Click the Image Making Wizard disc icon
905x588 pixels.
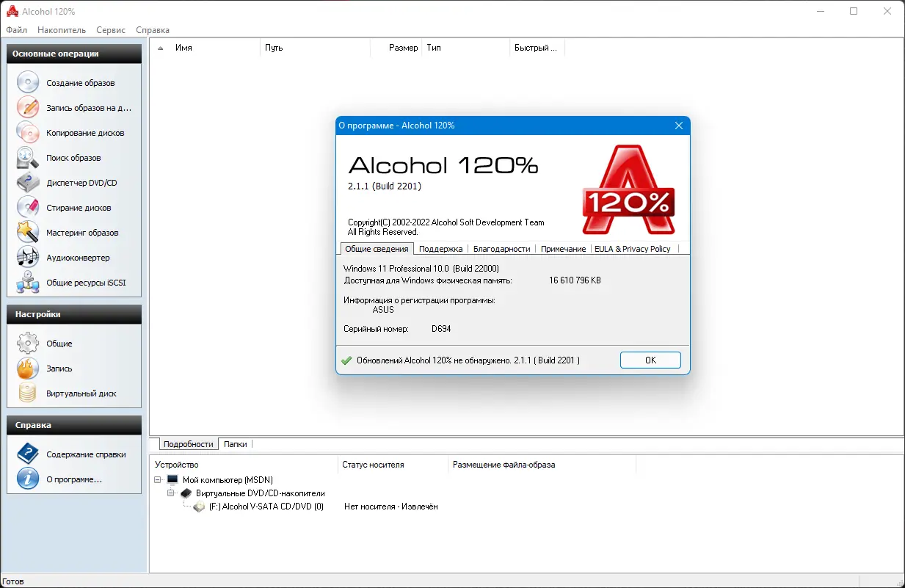(27, 83)
